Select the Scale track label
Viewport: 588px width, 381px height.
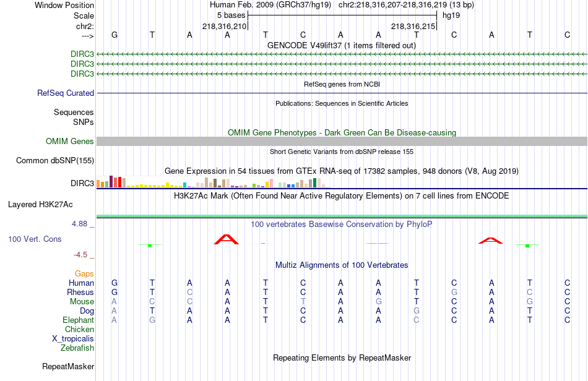84,15
